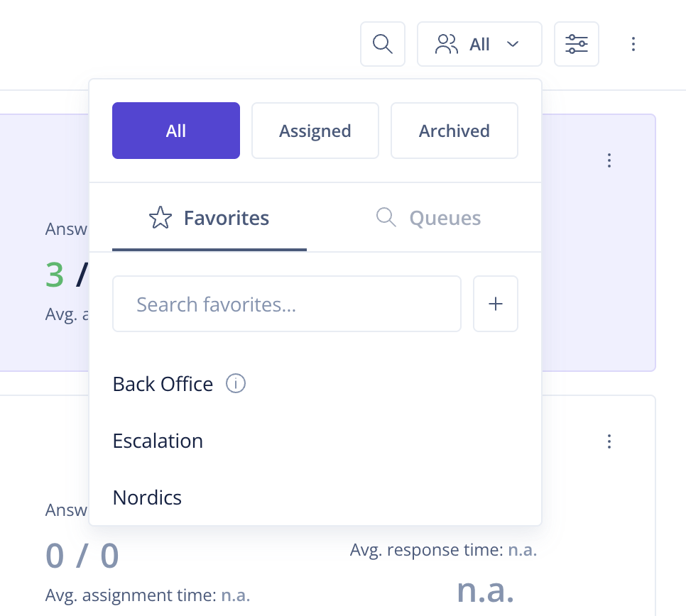Open the search magnifier in the top bar
Viewport: 686px width, 616px height.
click(382, 44)
